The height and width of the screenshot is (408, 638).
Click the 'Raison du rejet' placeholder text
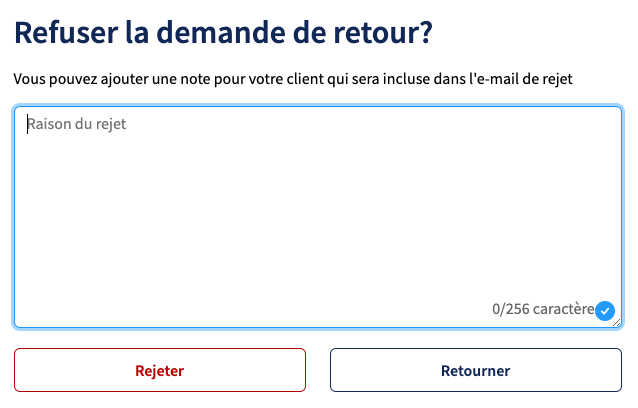[x=76, y=124]
